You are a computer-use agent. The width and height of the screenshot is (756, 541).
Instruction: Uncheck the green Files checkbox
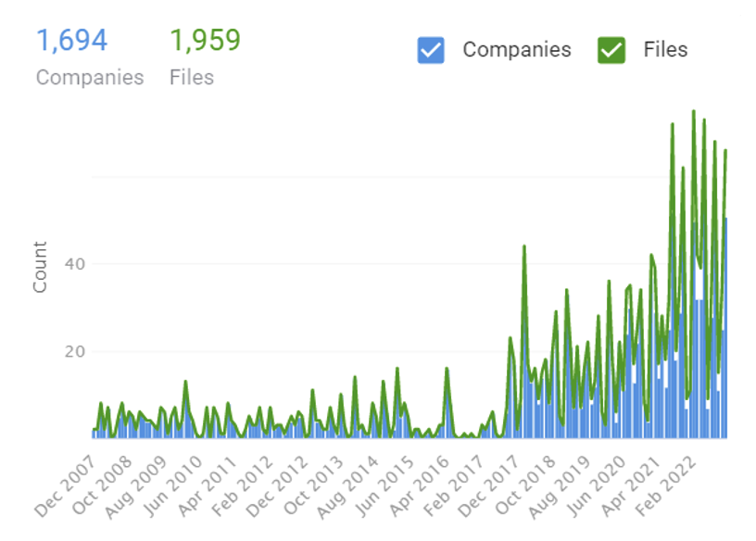(x=611, y=50)
